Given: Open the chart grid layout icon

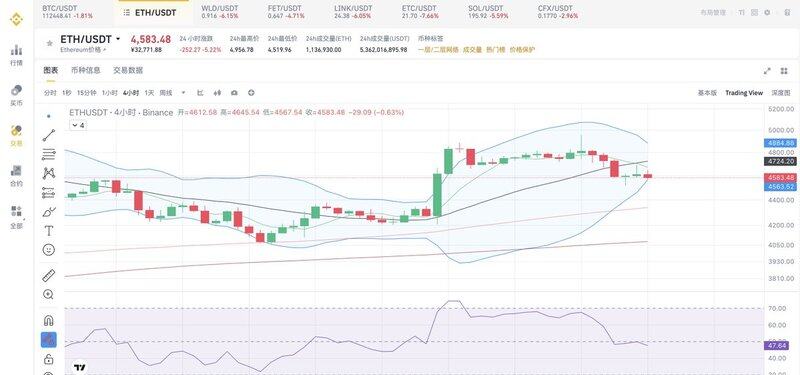Looking at the screenshot, I should [x=784, y=71].
